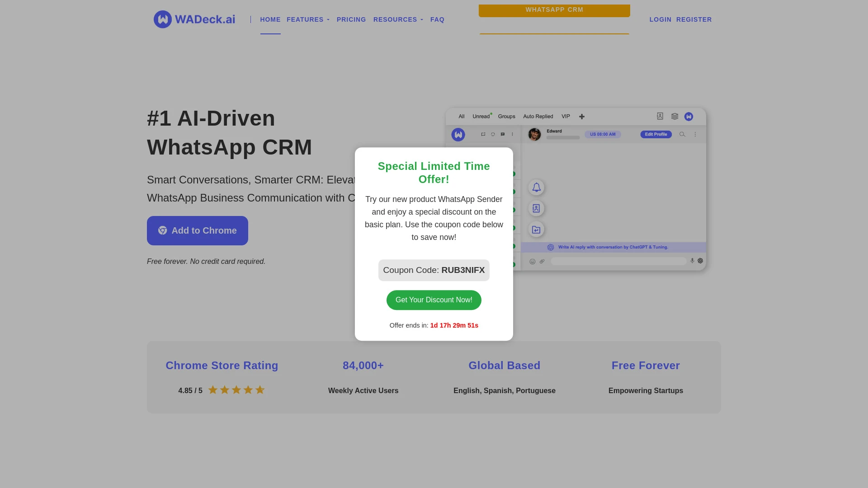Toggle the Unread messages filter tab

[481, 116]
